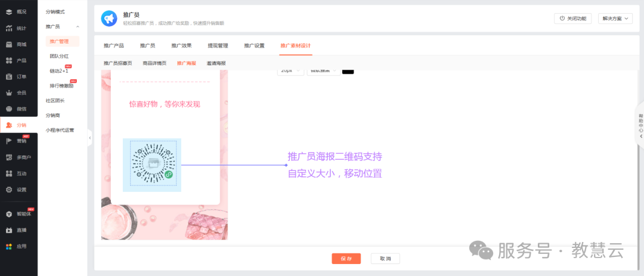Screen dimensions: 644x276
Task: Open 排行榜激励 menu item
Action: 61,86
